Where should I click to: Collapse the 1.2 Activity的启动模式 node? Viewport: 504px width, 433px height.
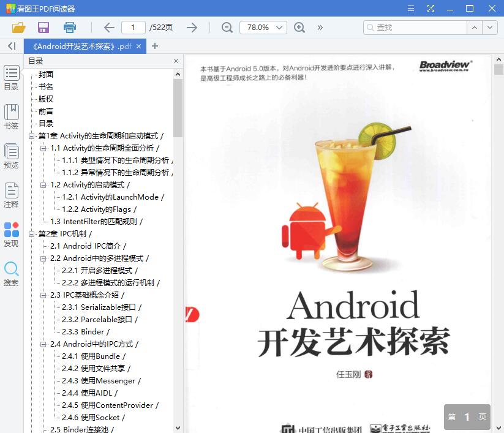tap(43, 185)
